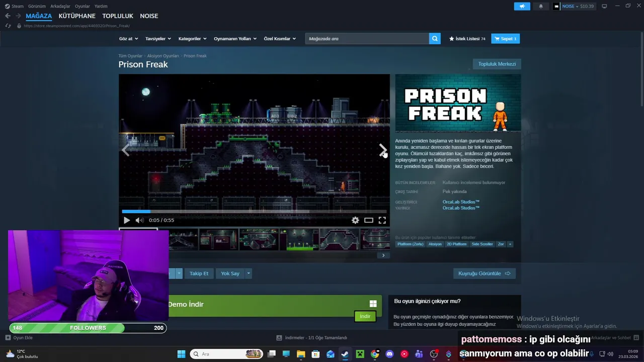
Task: Click in the Mağazada ara search field
Action: click(x=367, y=39)
